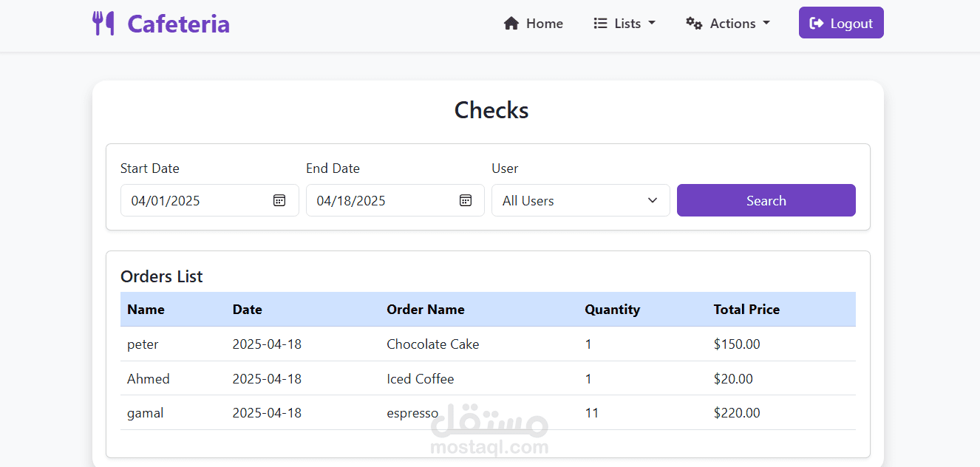Click the sign-out icon inside Logout button
This screenshot has width=980, height=467.
pos(817,24)
